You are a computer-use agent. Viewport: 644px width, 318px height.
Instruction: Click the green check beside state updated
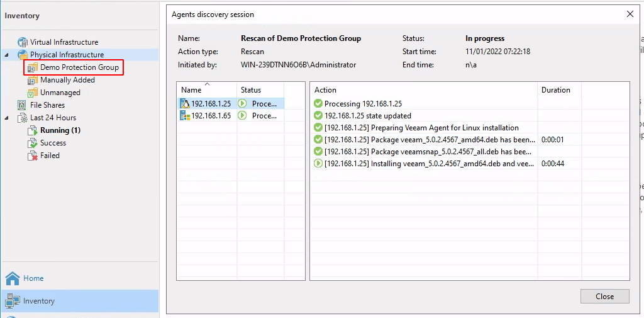point(318,116)
